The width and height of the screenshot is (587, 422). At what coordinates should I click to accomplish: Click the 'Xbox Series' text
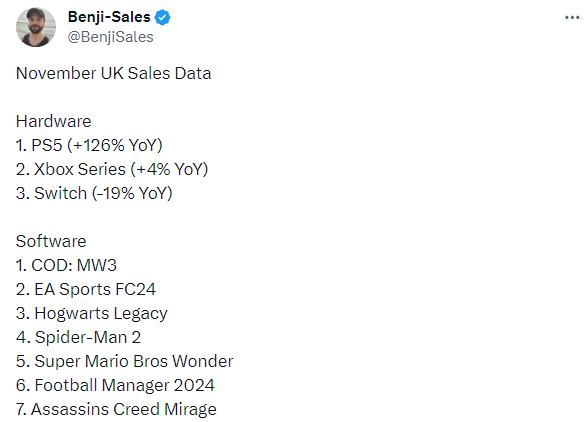(80, 169)
